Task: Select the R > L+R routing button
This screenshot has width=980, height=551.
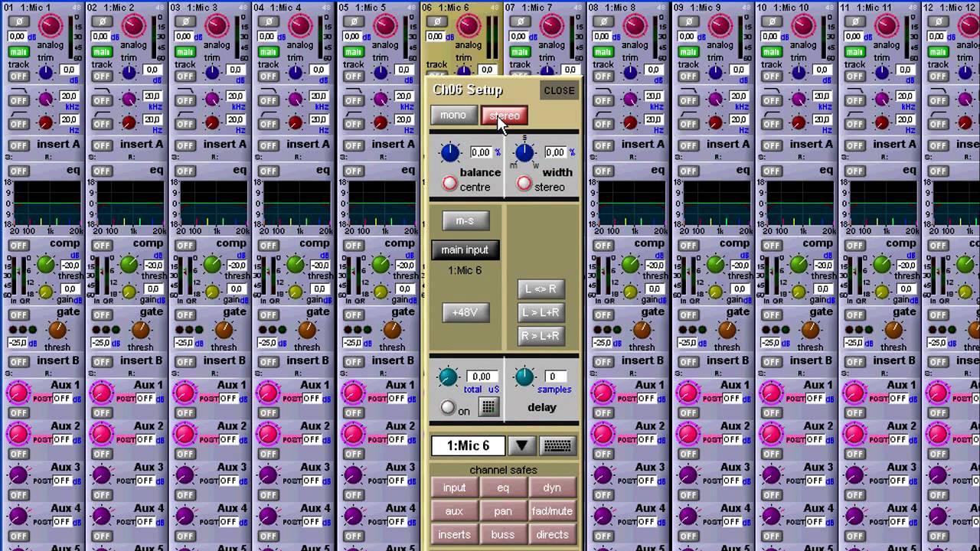Action: pos(541,336)
